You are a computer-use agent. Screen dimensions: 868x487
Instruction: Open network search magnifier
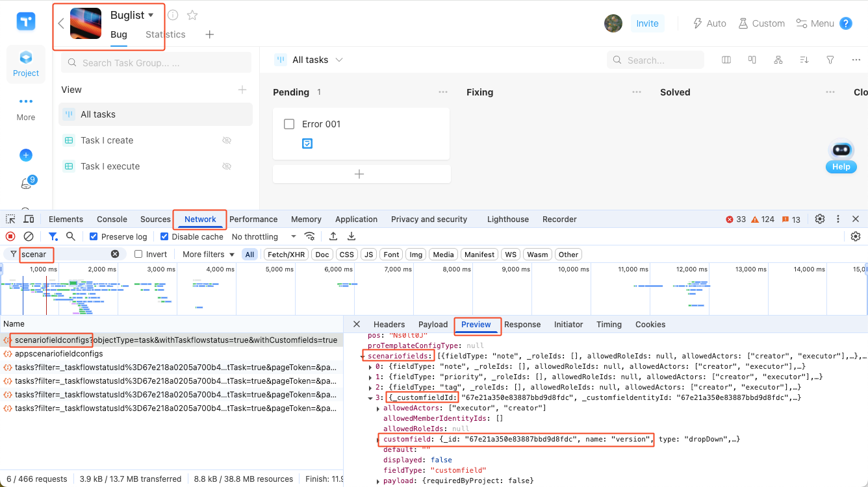point(71,237)
